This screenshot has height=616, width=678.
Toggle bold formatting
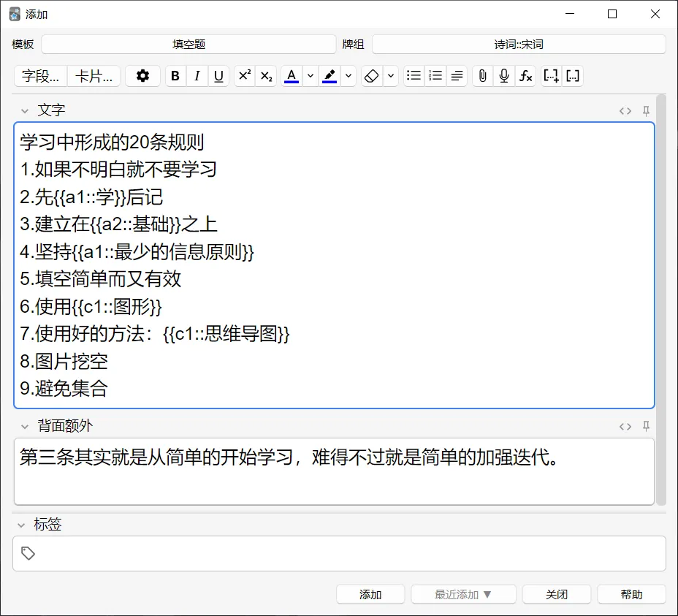(x=175, y=75)
